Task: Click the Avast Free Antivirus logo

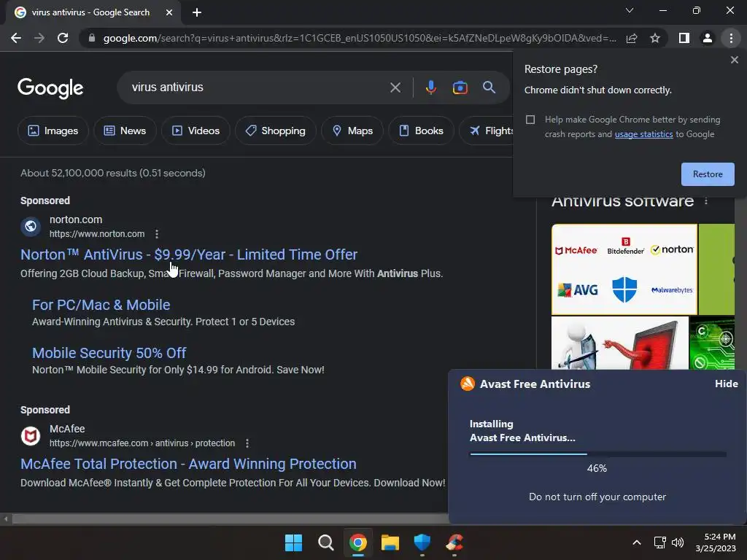Action: point(468,384)
